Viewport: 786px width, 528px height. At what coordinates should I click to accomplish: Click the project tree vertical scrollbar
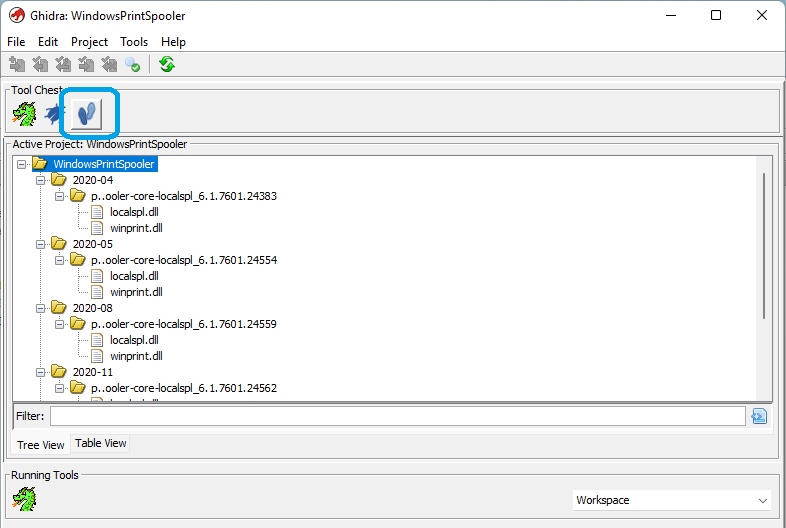coord(763,246)
